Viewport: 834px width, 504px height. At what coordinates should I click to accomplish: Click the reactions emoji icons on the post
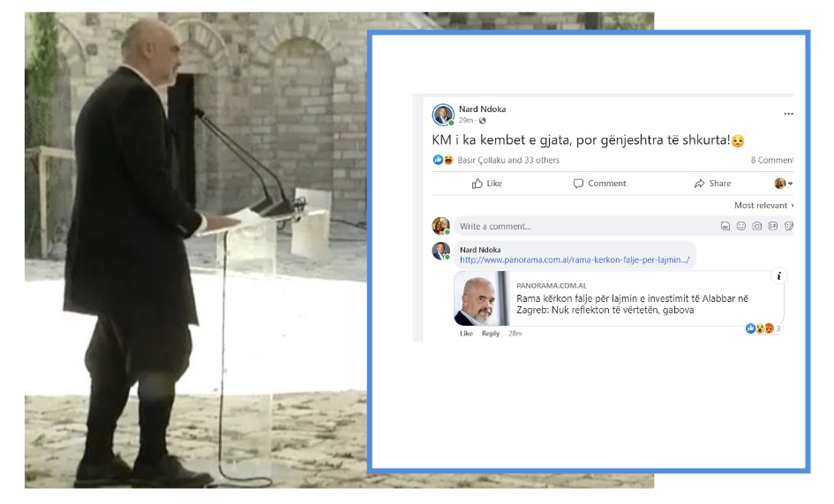443,160
